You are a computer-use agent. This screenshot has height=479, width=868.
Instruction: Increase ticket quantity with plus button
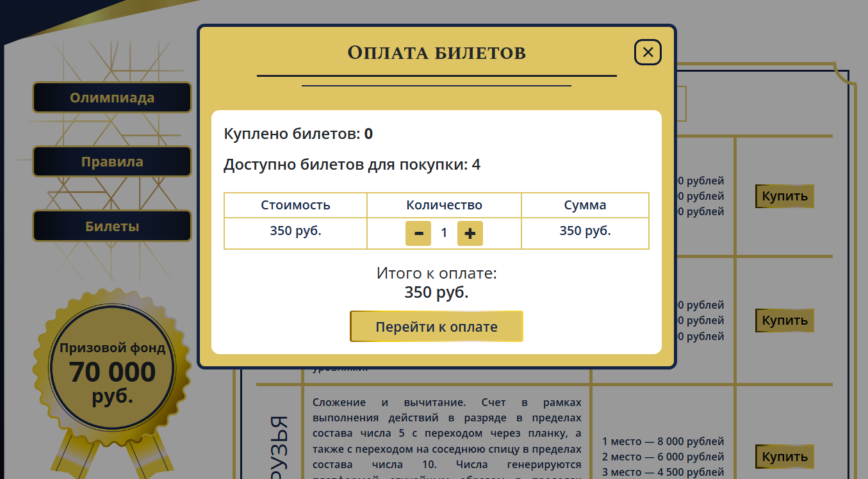pos(470,233)
